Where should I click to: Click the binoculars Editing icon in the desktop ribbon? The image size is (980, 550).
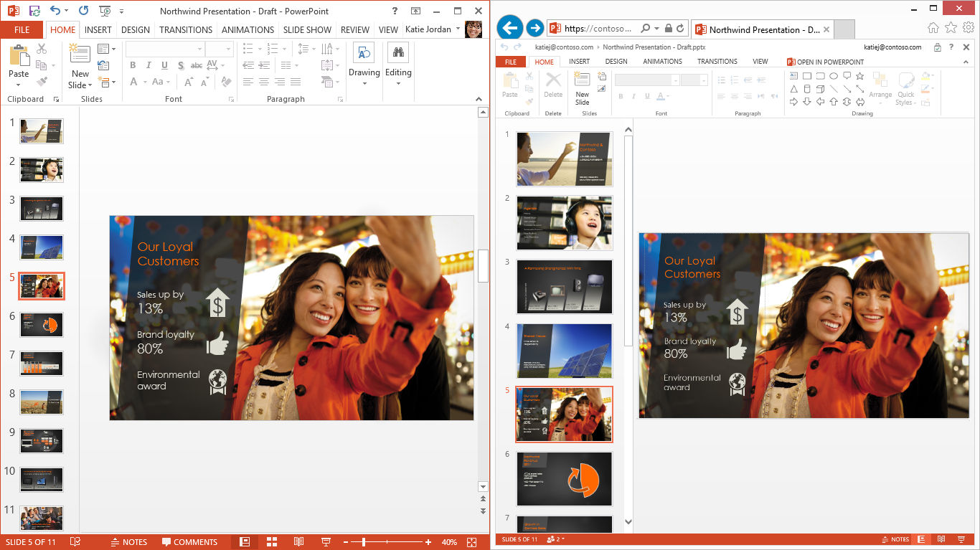tap(397, 52)
